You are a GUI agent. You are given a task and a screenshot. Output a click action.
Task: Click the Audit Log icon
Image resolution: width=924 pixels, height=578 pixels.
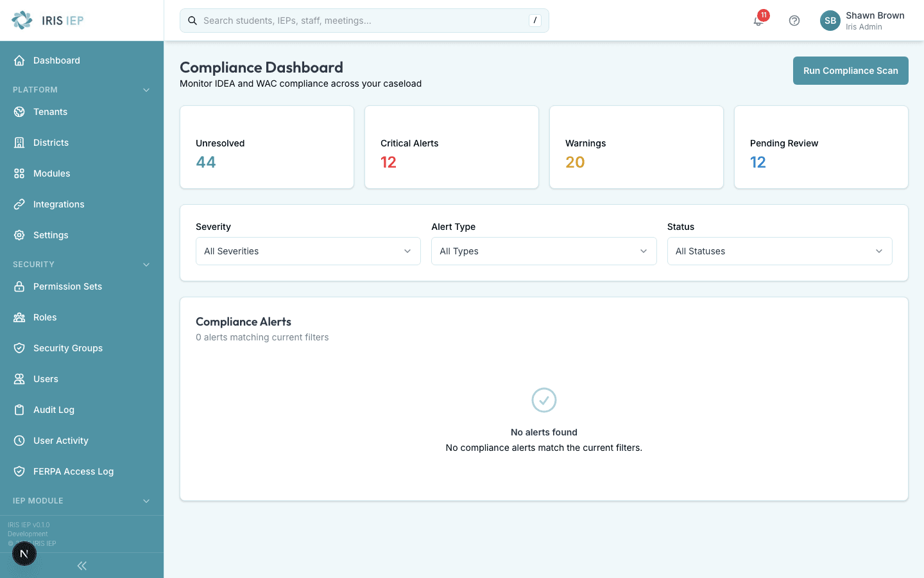click(x=20, y=409)
